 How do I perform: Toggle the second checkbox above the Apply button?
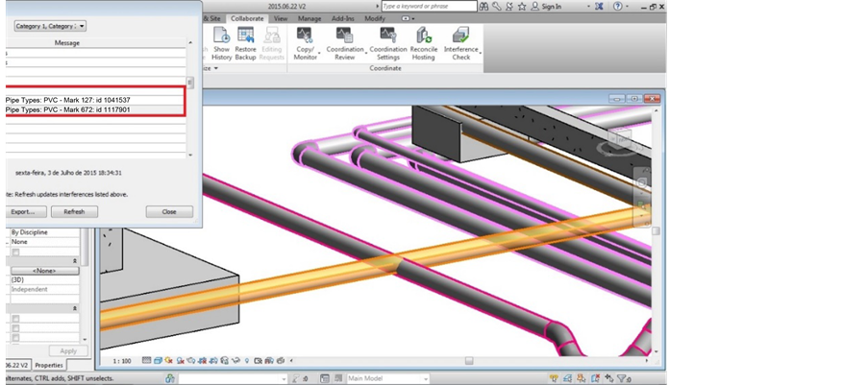pos(15,328)
